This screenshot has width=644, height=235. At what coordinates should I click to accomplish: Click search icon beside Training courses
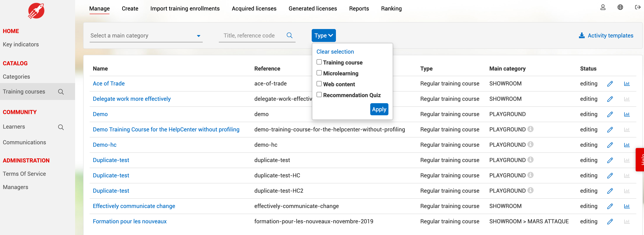click(x=61, y=92)
